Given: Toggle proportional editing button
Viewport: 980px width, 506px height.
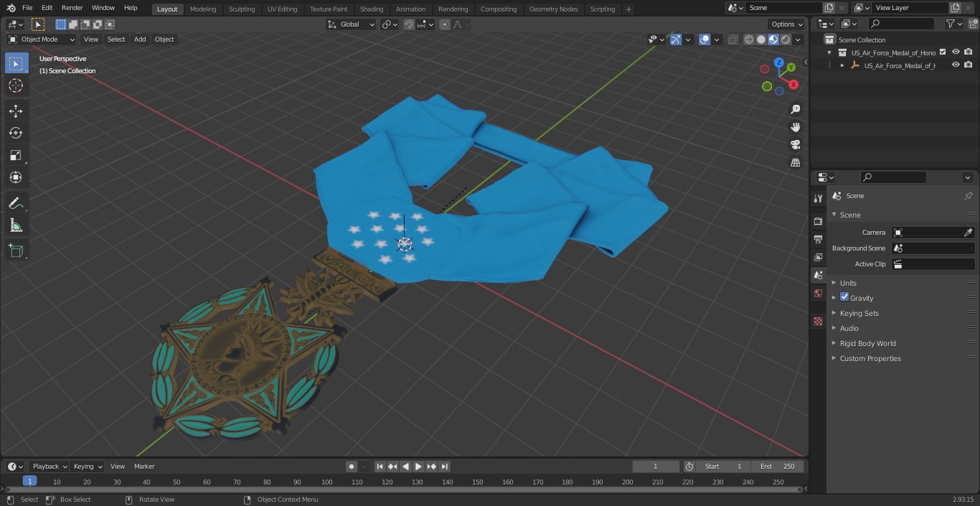Looking at the screenshot, I should 445,24.
